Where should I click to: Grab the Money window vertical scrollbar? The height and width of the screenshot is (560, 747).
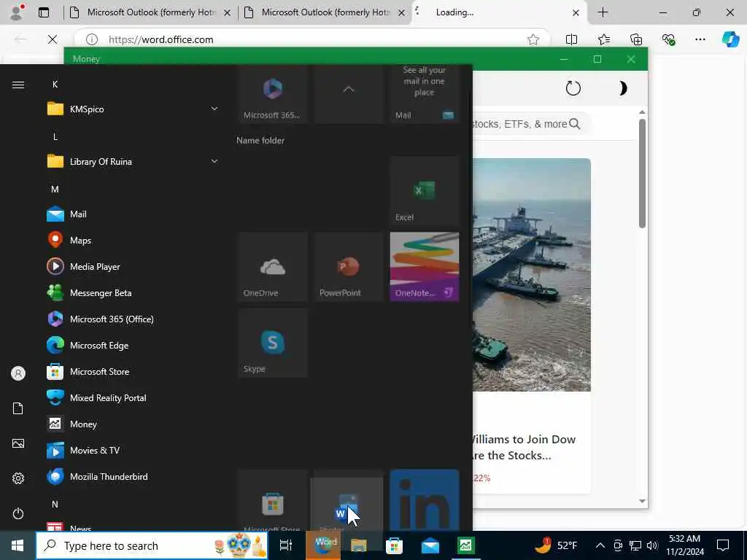click(642, 174)
